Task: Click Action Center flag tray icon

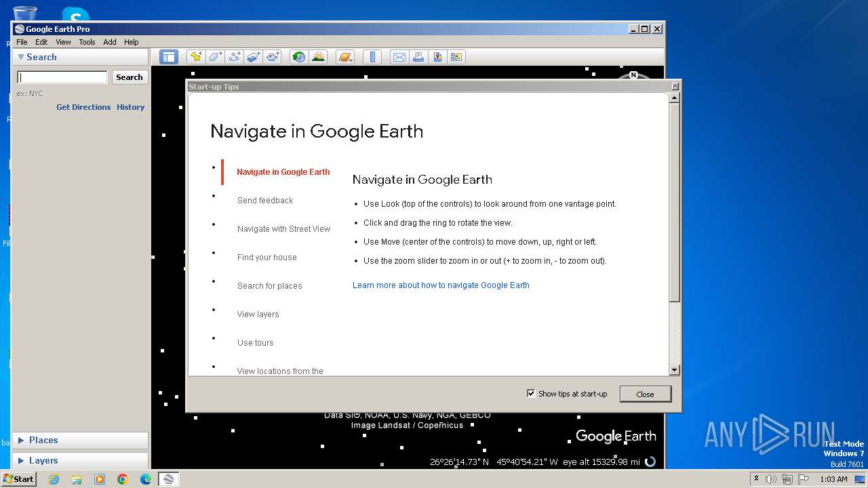Action: pyautogui.click(x=803, y=479)
